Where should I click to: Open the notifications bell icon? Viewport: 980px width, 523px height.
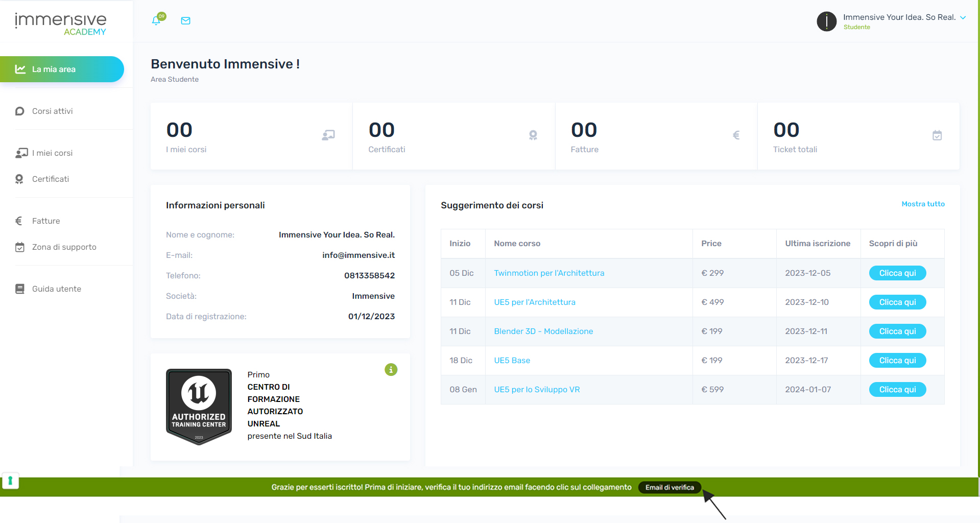click(x=156, y=21)
